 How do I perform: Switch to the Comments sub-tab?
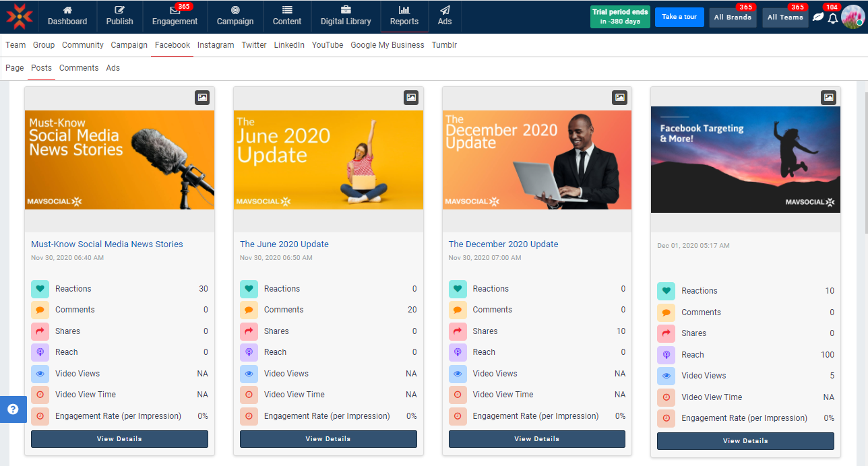pos(79,68)
